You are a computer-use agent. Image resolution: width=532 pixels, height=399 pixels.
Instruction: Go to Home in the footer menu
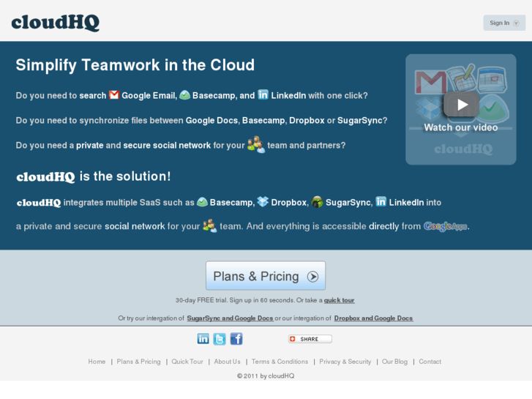pyautogui.click(x=97, y=362)
